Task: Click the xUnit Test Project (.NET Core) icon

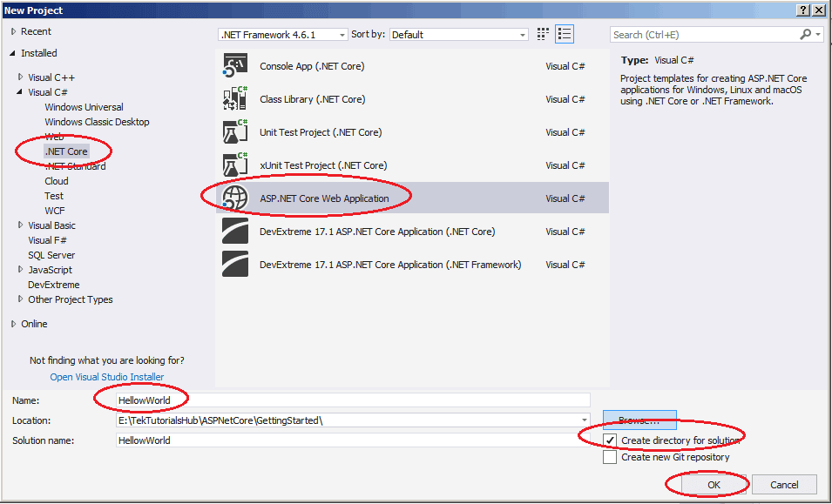Action: pos(235,165)
